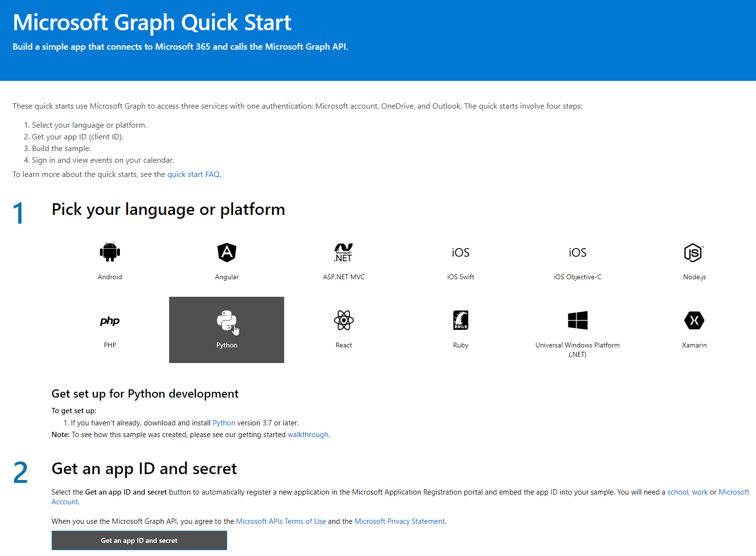This screenshot has height=556, width=756.
Task: Choose the Angular platform icon
Action: coord(227,252)
